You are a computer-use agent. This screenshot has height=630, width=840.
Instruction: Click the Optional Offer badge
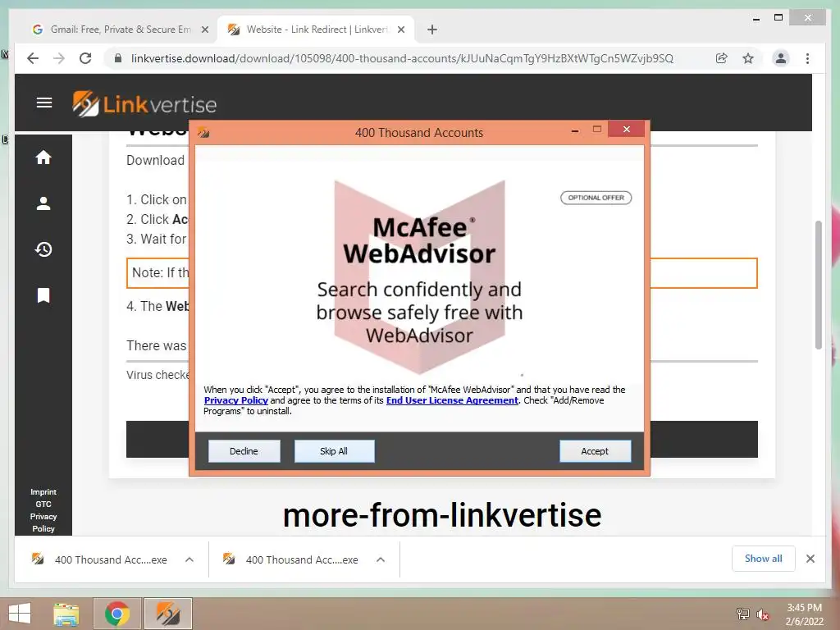point(596,198)
